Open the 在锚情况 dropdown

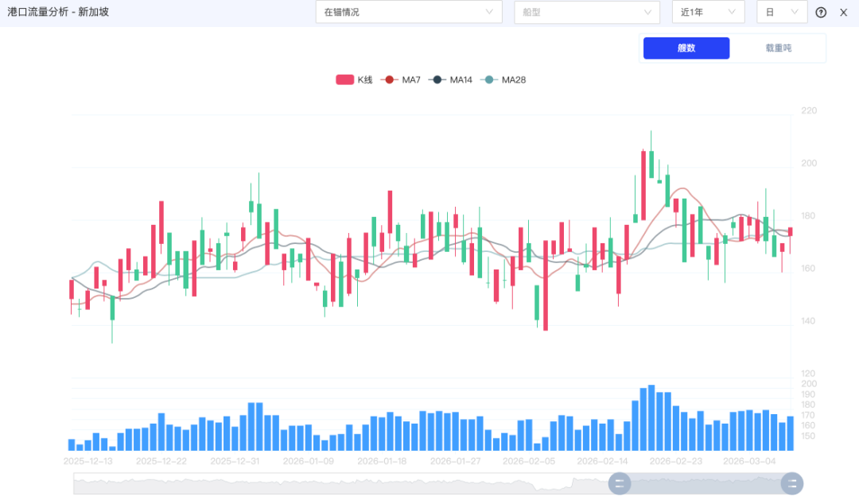click(x=409, y=12)
